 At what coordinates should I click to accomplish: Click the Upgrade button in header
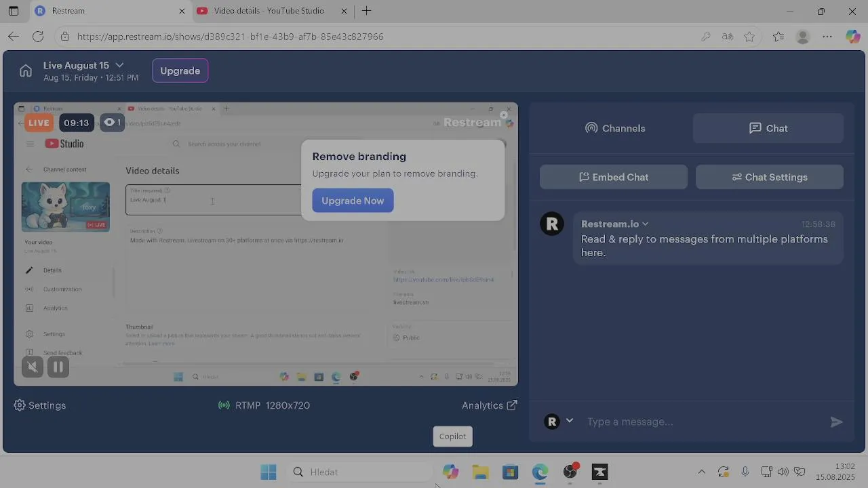coord(180,70)
